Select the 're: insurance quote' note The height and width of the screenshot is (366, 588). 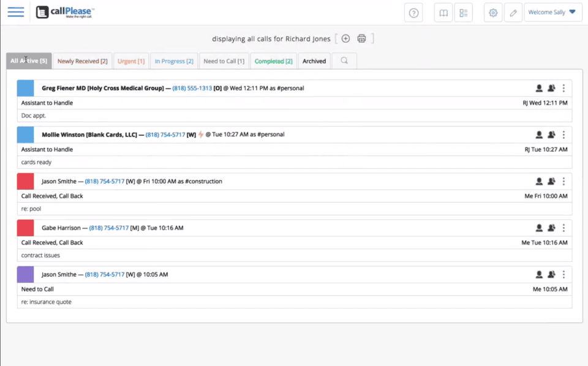point(46,302)
